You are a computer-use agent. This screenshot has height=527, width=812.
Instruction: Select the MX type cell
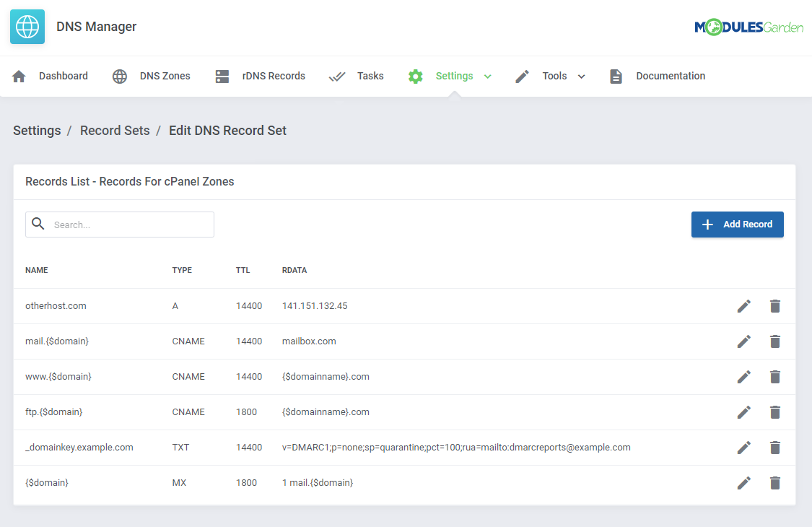pos(179,482)
